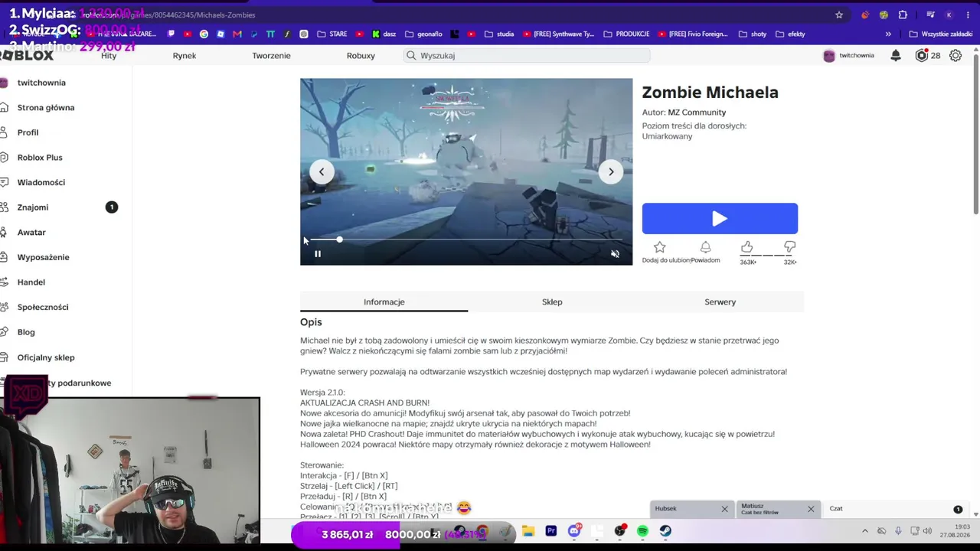
Task: Open the PRODUKCJE bookmarks folder
Action: tap(626, 34)
